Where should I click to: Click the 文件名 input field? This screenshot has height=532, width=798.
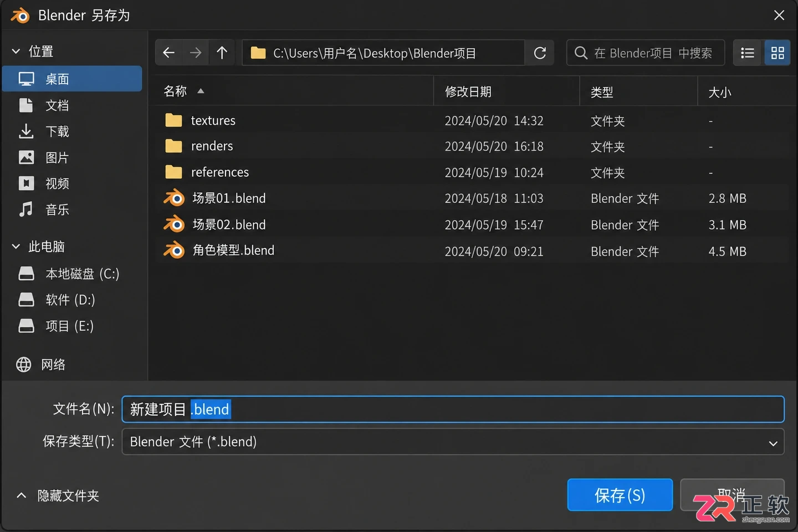[453, 409]
